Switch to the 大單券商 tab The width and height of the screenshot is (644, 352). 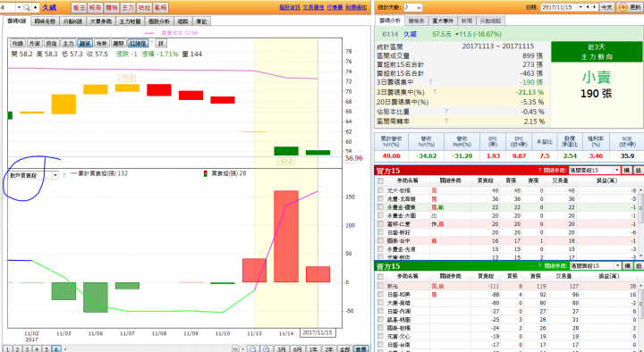pyautogui.click(x=101, y=21)
